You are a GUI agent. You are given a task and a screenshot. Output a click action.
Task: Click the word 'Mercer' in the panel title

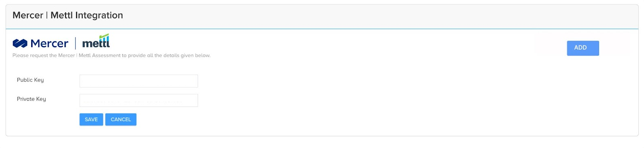click(28, 15)
